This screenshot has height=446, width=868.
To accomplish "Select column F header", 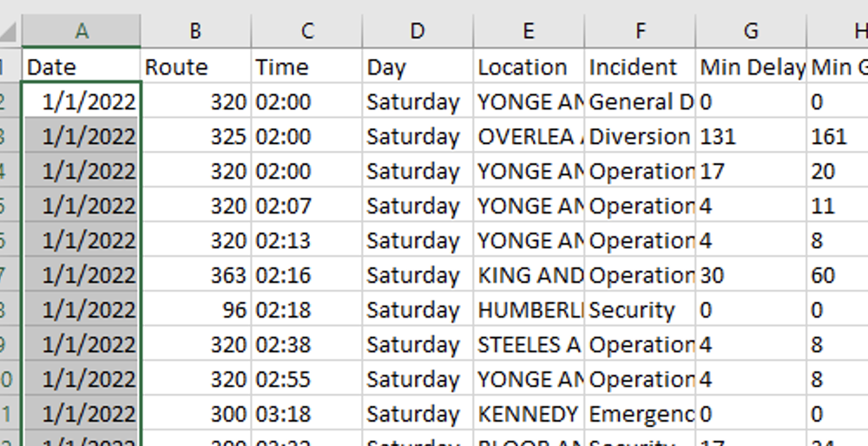I will click(x=640, y=31).
